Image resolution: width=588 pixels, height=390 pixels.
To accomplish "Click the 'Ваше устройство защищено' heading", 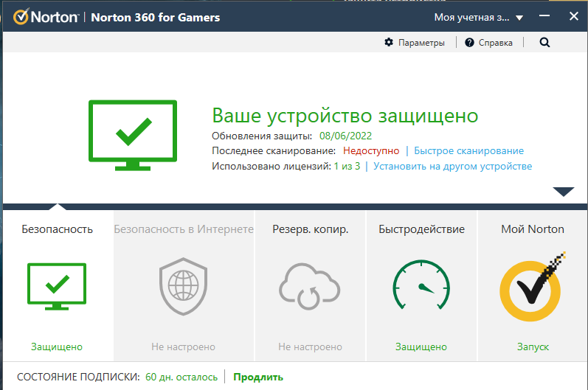I will coord(345,116).
